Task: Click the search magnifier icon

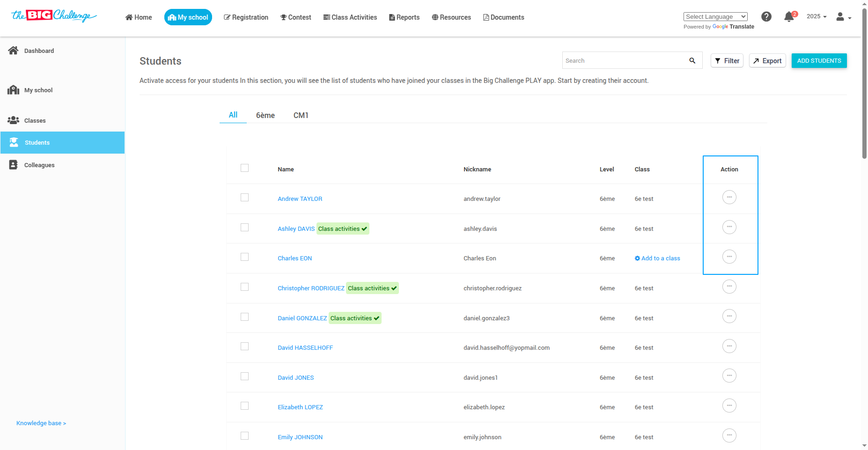Action: coord(692,60)
